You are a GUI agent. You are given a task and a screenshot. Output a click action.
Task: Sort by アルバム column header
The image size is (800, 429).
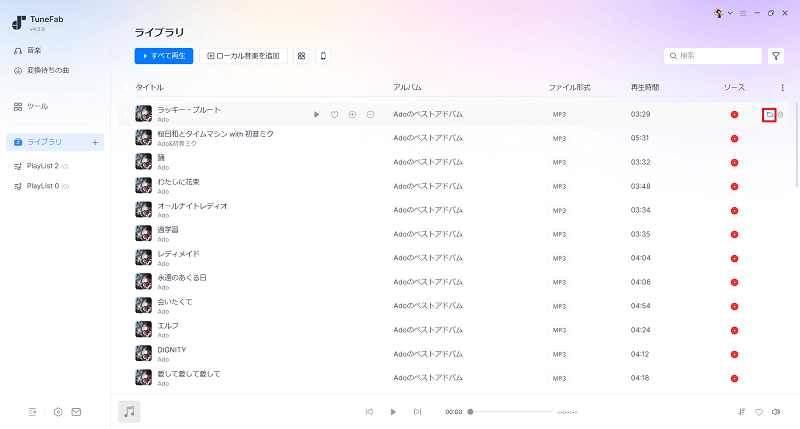pos(407,88)
